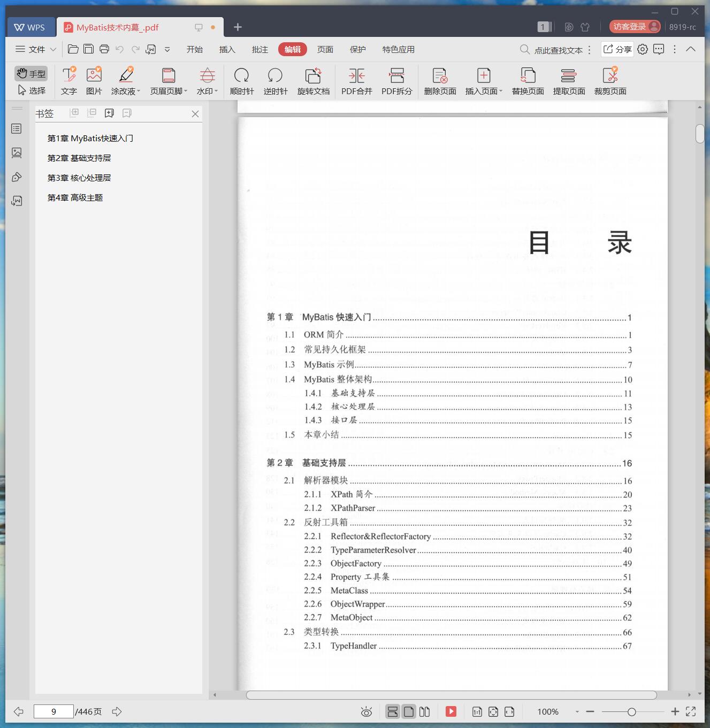Image resolution: width=710 pixels, height=728 pixels.
Task: Open PDF Merge (PDF合并)
Action: [x=356, y=81]
